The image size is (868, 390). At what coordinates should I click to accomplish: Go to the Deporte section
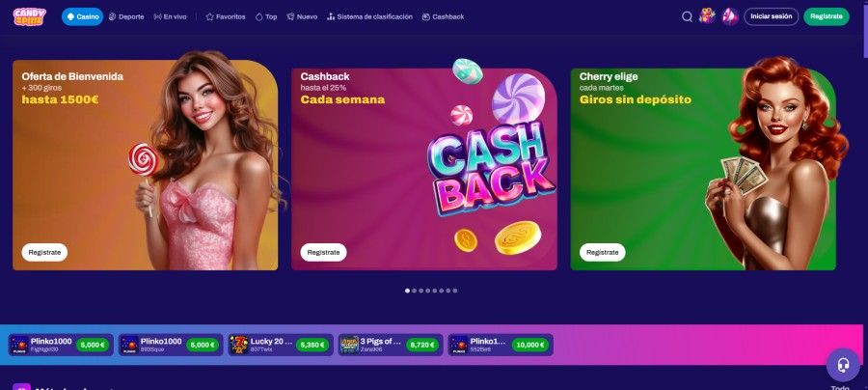tap(126, 16)
